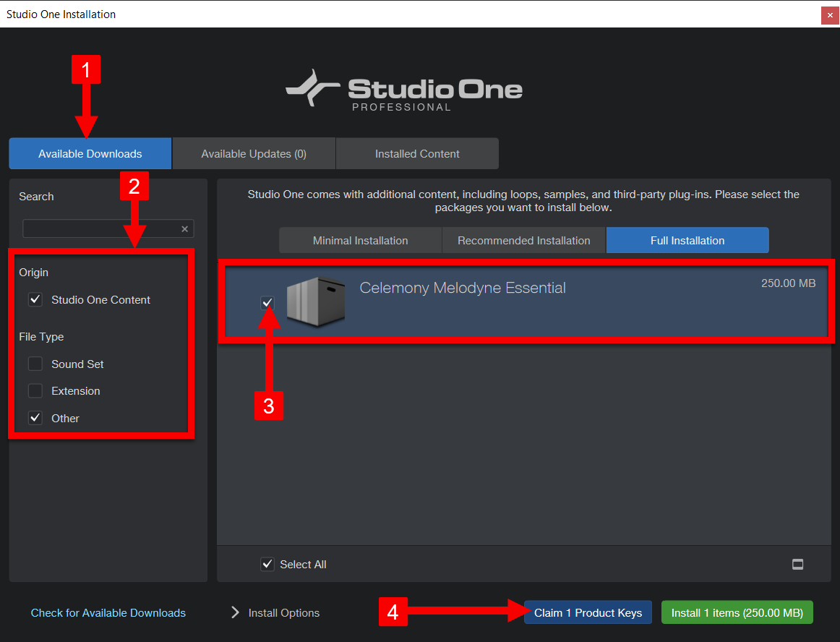Open the Installed Content tab
The width and height of the screenshot is (840, 642).
pyautogui.click(x=417, y=153)
